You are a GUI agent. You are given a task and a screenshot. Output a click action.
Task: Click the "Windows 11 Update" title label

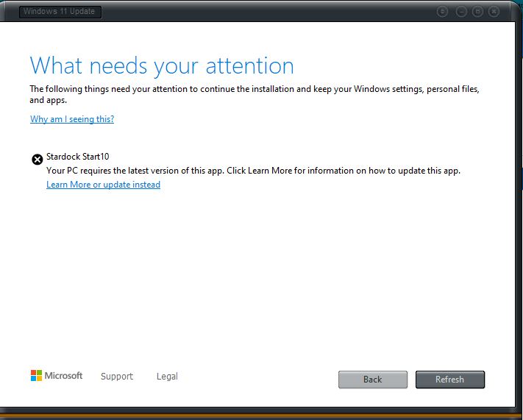click(x=60, y=12)
